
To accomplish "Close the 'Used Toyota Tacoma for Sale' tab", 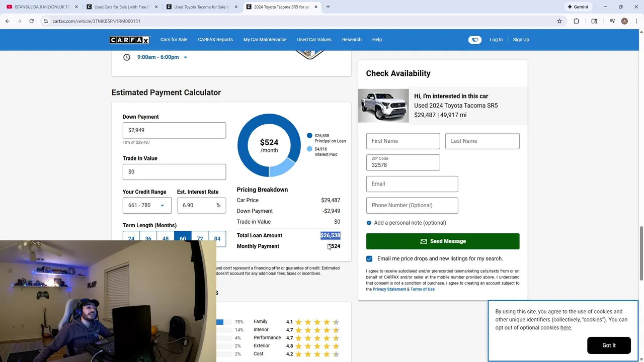I will pos(236,7).
